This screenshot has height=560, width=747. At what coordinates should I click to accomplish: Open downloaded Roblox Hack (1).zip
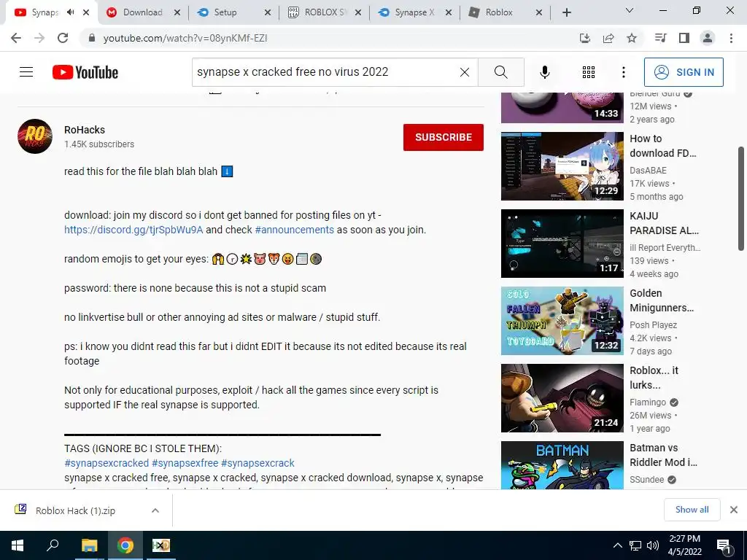75,510
